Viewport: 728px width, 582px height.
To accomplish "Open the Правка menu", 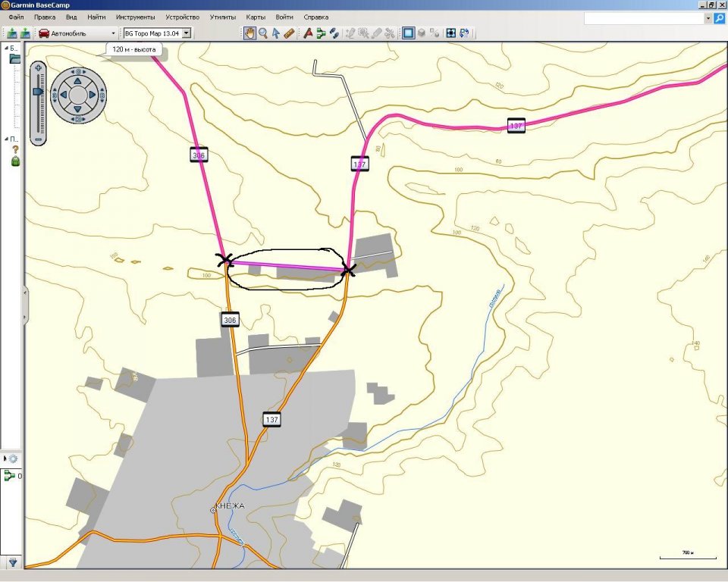I will (45, 17).
